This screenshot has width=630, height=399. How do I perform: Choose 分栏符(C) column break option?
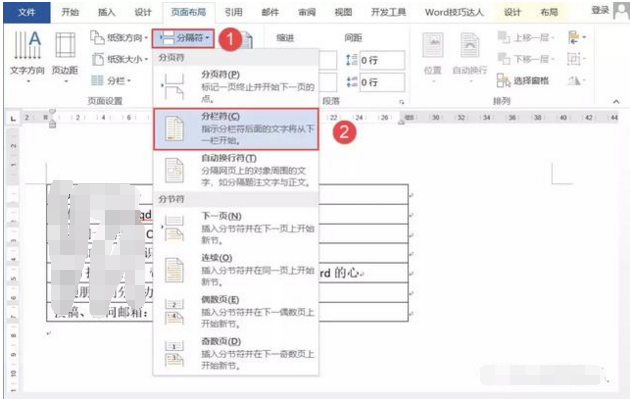pos(236,129)
